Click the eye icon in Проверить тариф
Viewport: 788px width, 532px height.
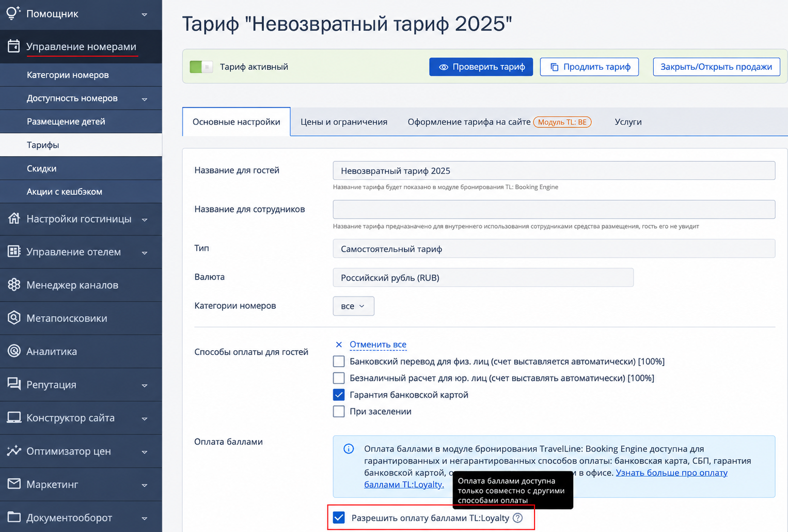443,67
